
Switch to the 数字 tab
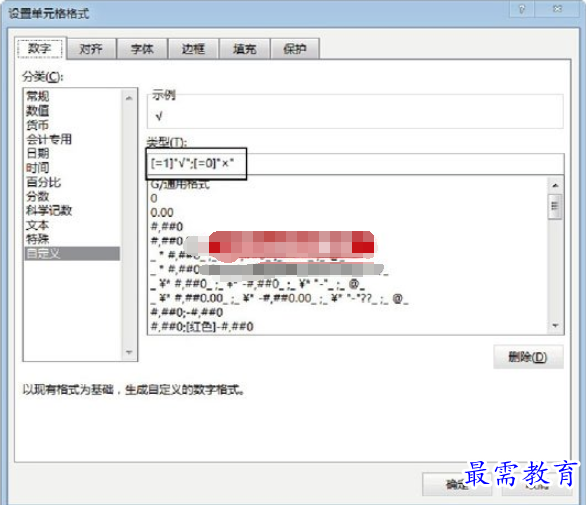click(x=40, y=49)
